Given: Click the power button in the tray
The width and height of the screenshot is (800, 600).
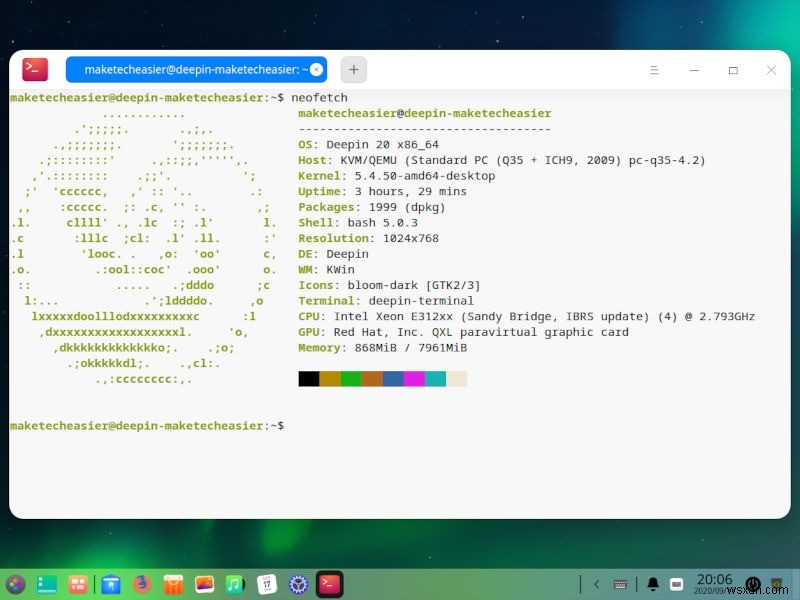Looking at the screenshot, I should click(x=752, y=583).
